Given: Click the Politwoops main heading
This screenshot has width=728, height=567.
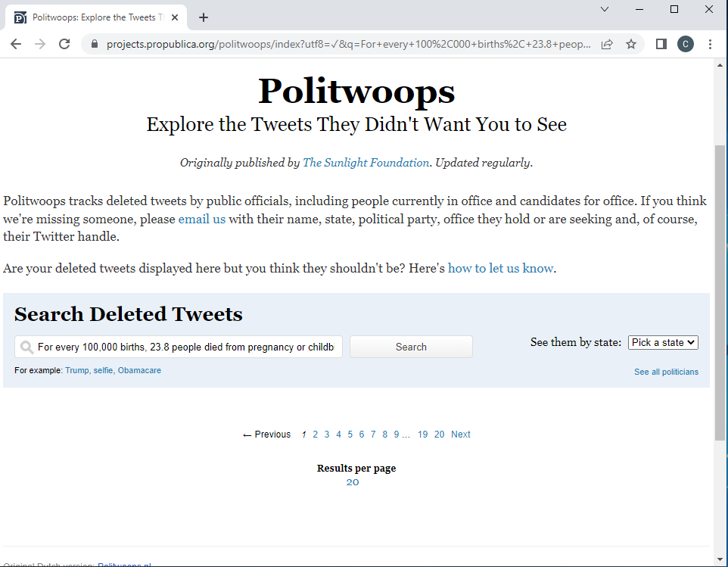Looking at the screenshot, I should click(x=356, y=91).
